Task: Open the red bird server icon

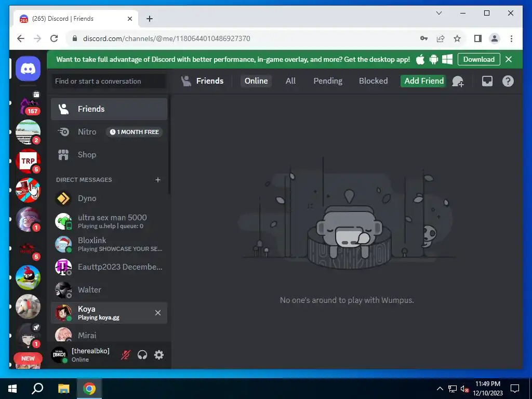Action: (28, 277)
